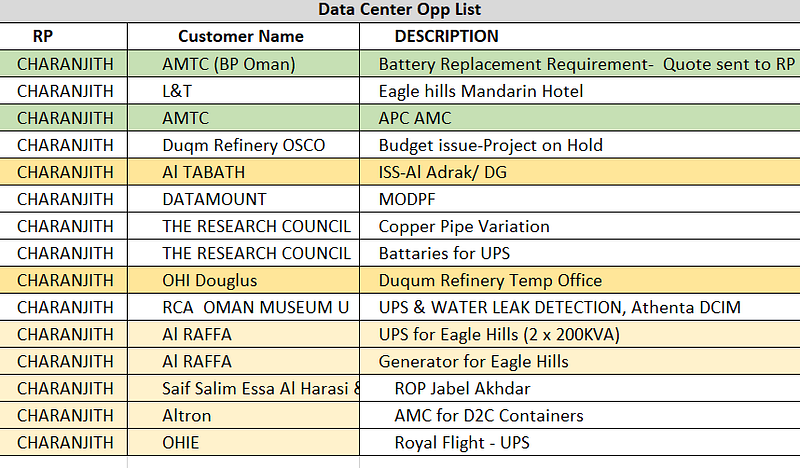Select the DATAMOUNT customer cell
The height and width of the screenshot is (468, 800).
(x=214, y=199)
